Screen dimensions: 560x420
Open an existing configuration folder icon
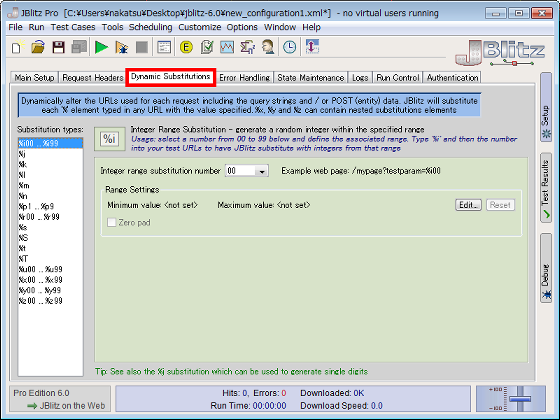click(x=38, y=47)
